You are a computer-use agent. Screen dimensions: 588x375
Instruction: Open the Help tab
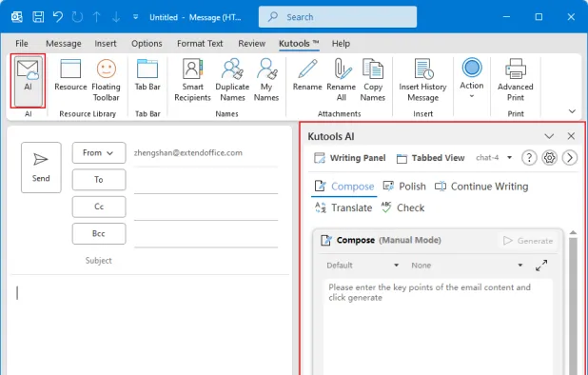pyautogui.click(x=341, y=44)
